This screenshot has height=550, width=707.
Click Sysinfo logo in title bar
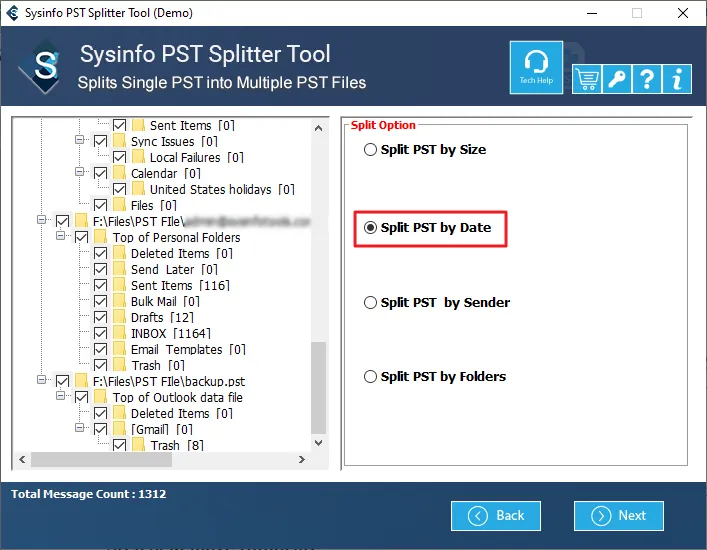pos(12,13)
